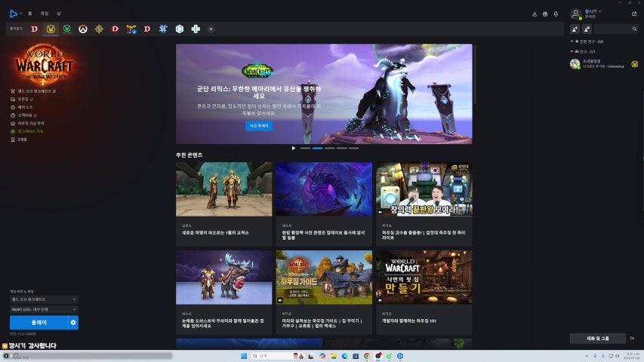Select the Overwatch icon in the favorites bar
This screenshot has width=644, height=362.
coord(83,29)
